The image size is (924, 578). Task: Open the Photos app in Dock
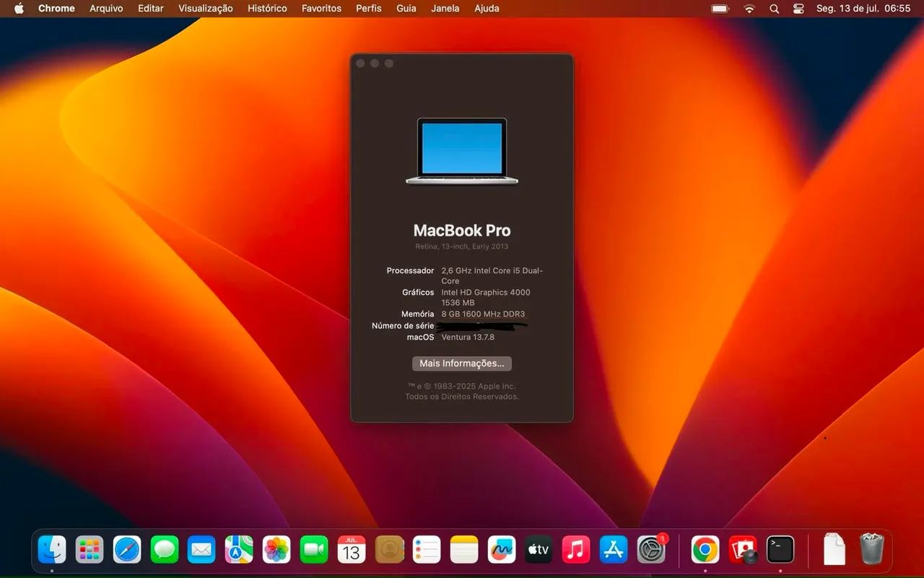click(276, 550)
